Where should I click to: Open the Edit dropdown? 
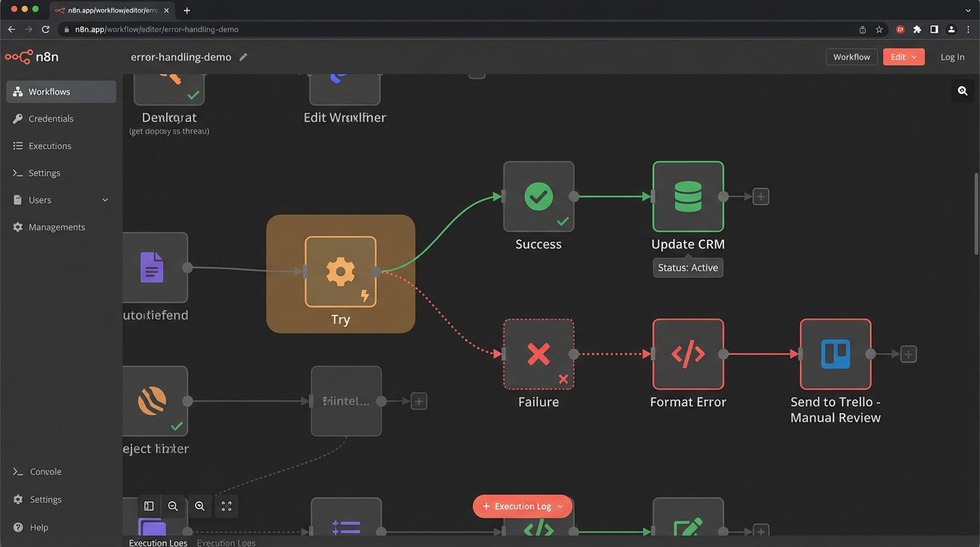point(903,56)
